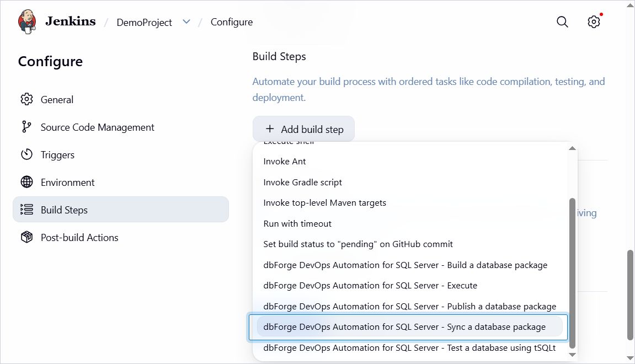Expand the DemoProject breadcrumb chevron
635x364 pixels.
(x=186, y=22)
